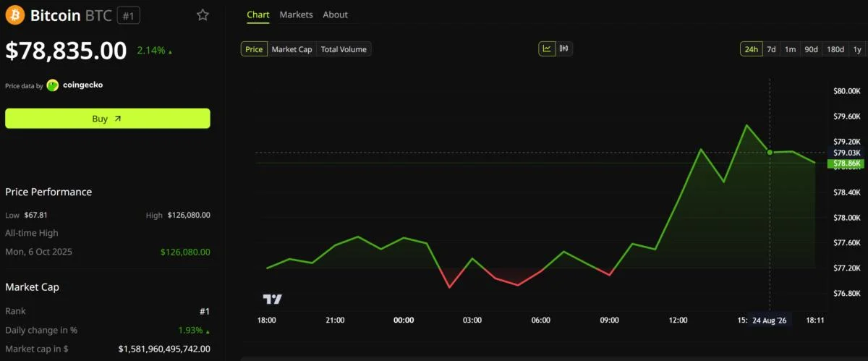
Task: Click the 24 Aug '26 date tooltip
Action: click(x=769, y=320)
